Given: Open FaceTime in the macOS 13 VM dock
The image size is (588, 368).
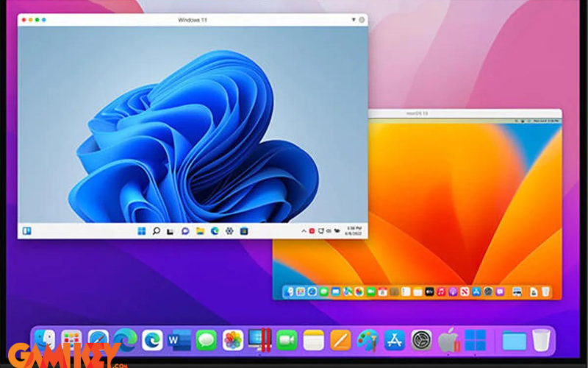Looking at the screenshot, I should click(371, 291).
